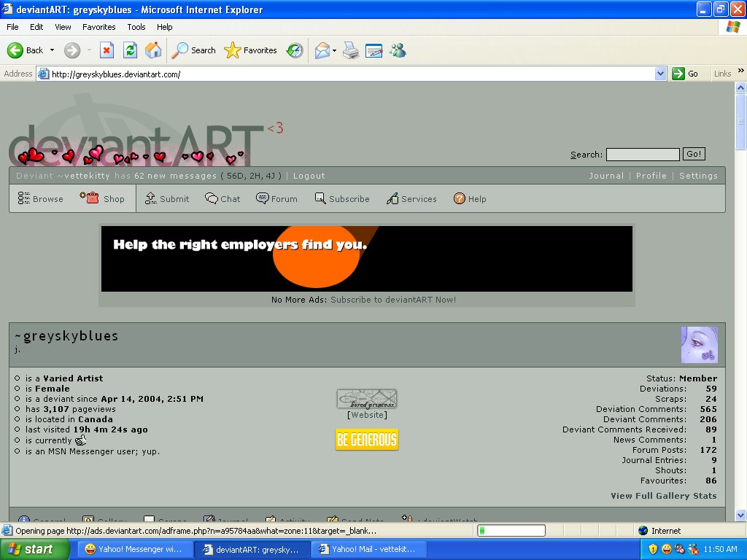Expand the Links toolbar chevron
The height and width of the screenshot is (560, 747).
[741, 71]
